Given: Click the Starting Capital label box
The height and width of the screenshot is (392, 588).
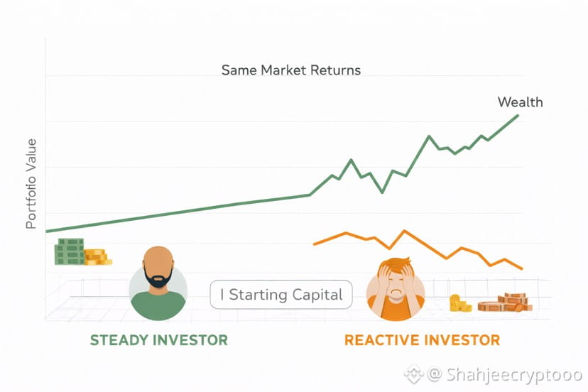Looking at the screenshot, I should [281, 295].
